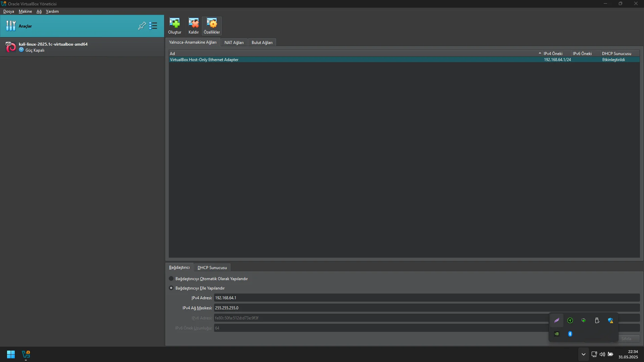Viewport: 644px width, 362px height.
Task: Click the volume icon in system tray
Action: click(x=602, y=354)
